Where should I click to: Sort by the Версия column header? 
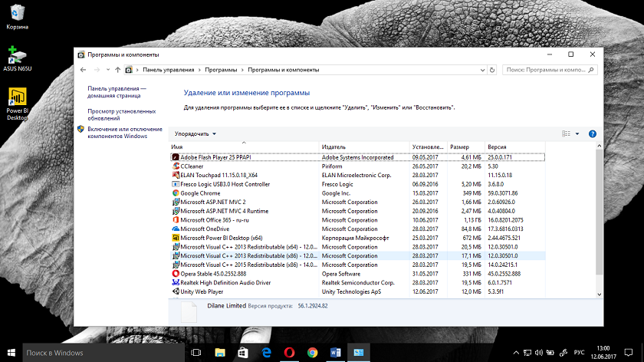(x=515, y=146)
